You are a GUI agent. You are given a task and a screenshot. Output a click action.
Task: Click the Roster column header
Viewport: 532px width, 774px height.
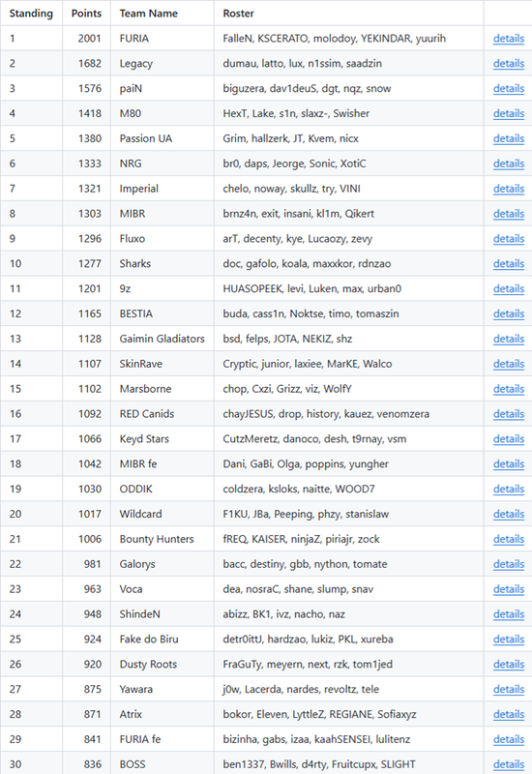coord(238,14)
